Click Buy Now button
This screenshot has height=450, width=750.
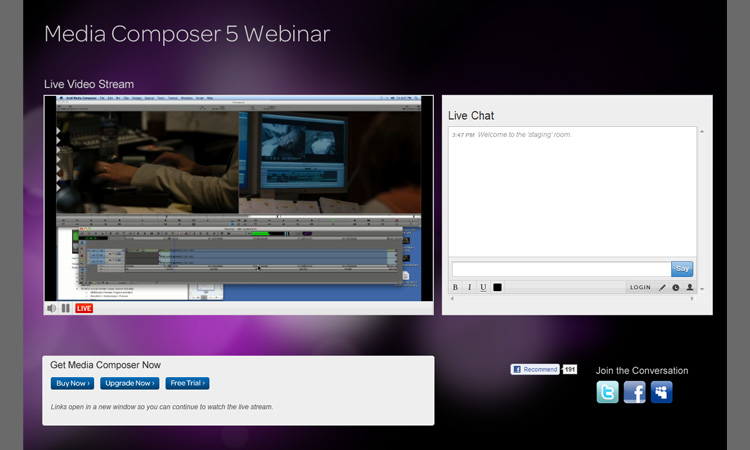click(72, 383)
